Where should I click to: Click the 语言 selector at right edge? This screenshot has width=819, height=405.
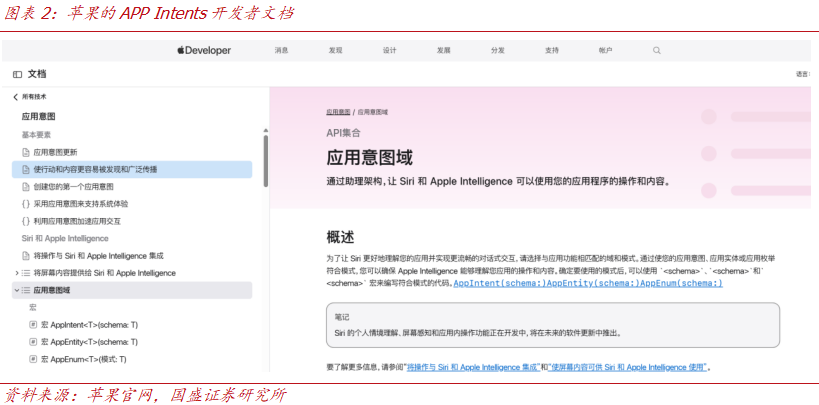803,74
